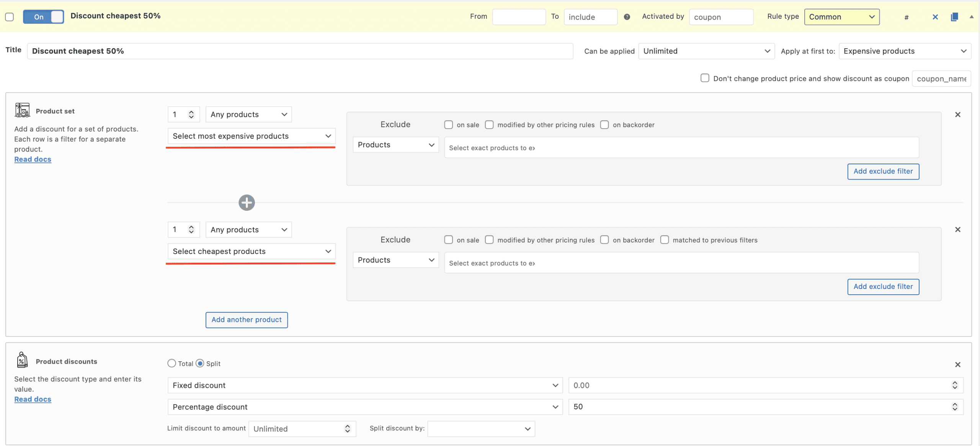Open the Rule type Common dropdown
Image resolution: width=980 pixels, height=446 pixels.
[x=841, y=17]
